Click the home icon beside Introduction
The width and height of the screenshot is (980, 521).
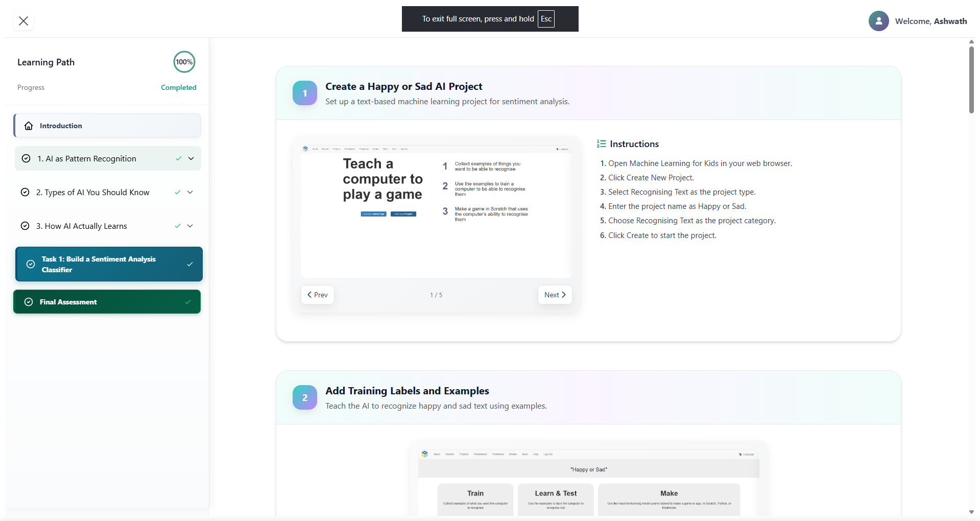pyautogui.click(x=29, y=126)
